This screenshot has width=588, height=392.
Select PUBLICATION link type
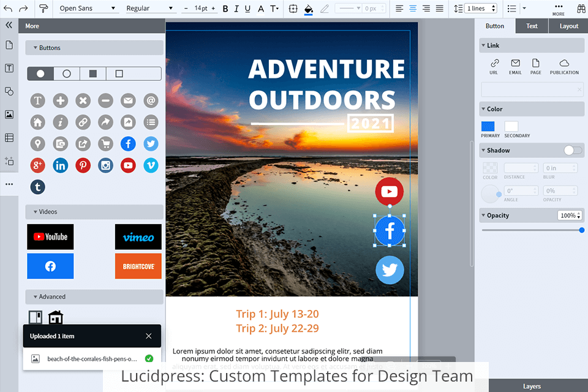pyautogui.click(x=564, y=67)
